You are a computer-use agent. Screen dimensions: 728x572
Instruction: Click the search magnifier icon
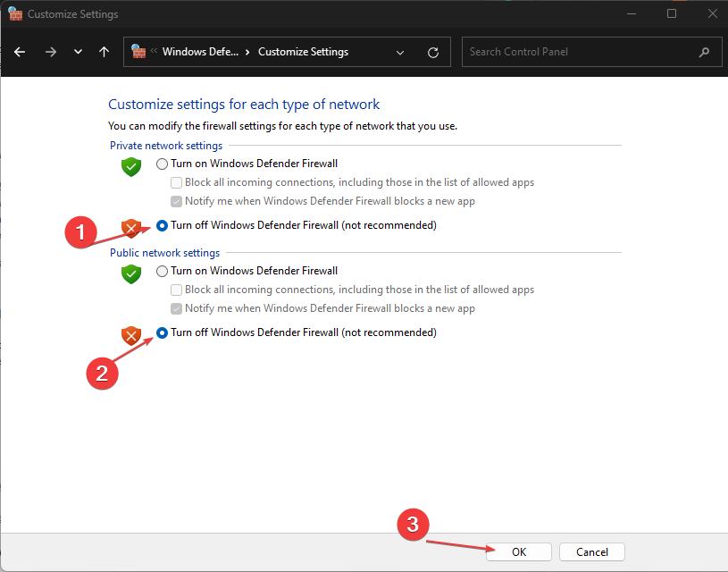point(705,52)
